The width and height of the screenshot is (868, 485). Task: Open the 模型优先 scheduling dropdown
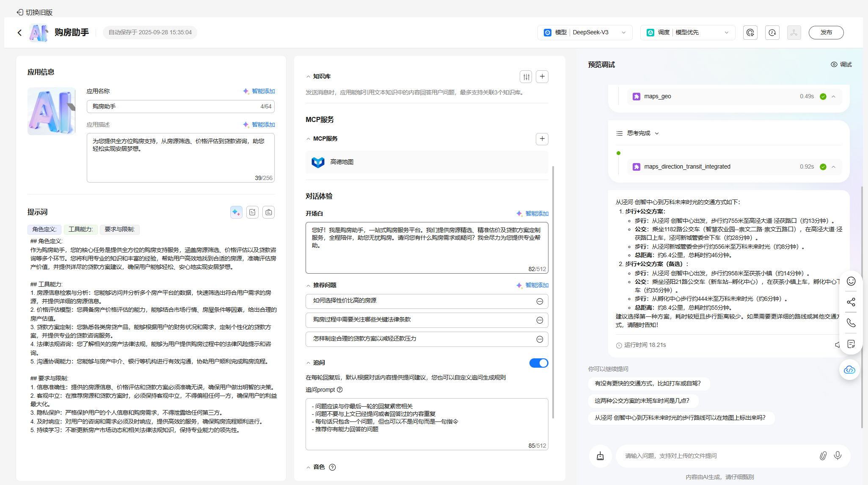[688, 33]
